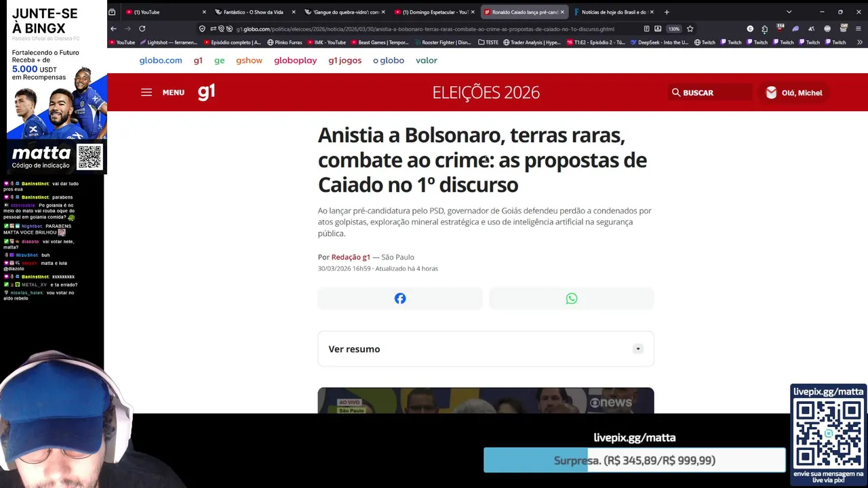Reload the page with refresh icon

pos(142,28)
